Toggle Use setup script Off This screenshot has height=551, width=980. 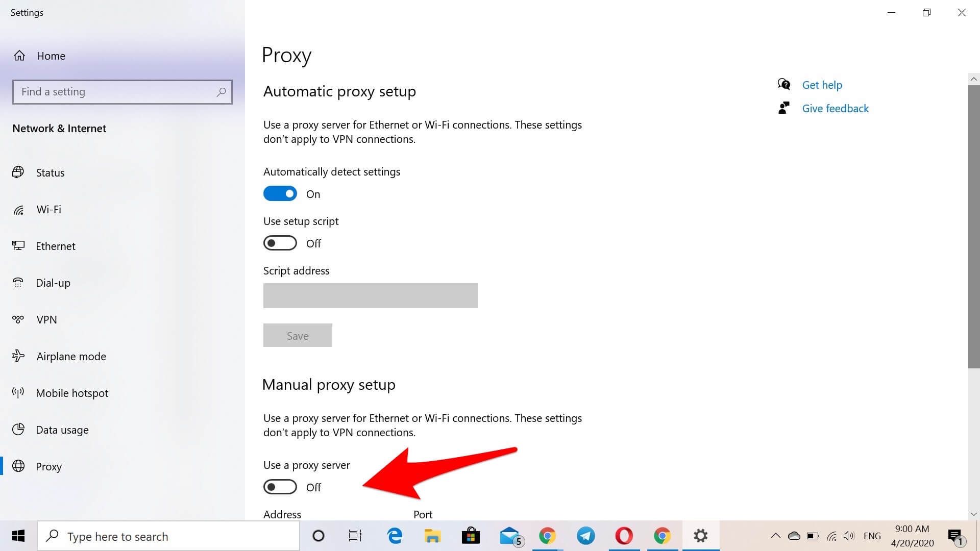click(280, 243)
